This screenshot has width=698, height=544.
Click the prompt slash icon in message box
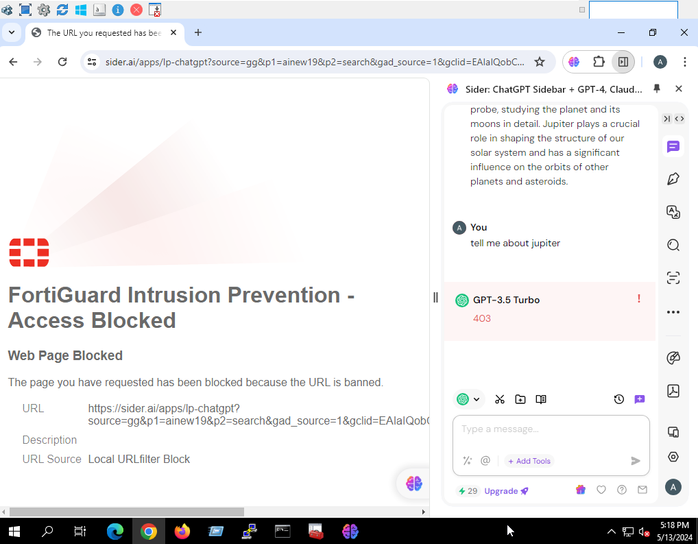coord(467,461)
